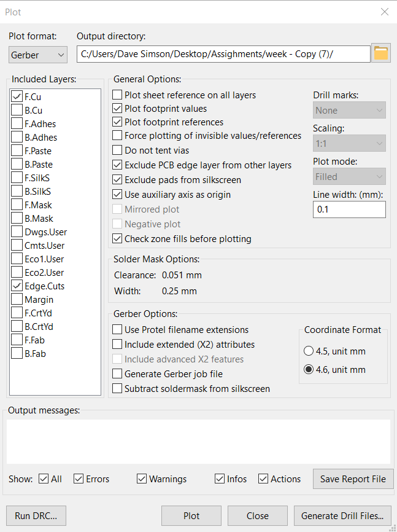Enable Plot sheet reference on all layers

point(118,95)
